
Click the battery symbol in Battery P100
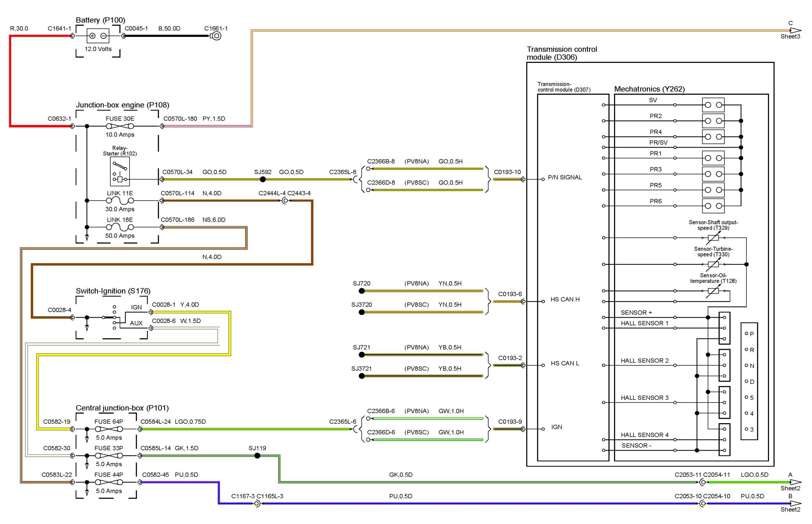click(98, 36)
